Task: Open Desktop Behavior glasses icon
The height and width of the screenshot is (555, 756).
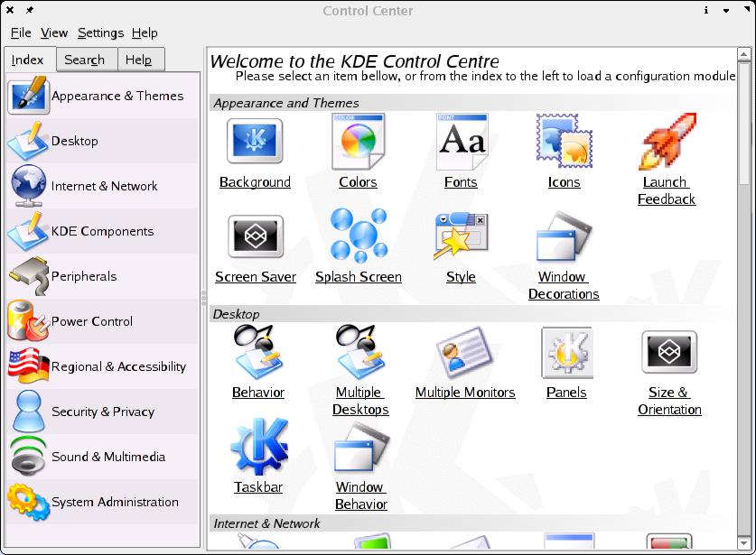Action: [x=257, y=352]
